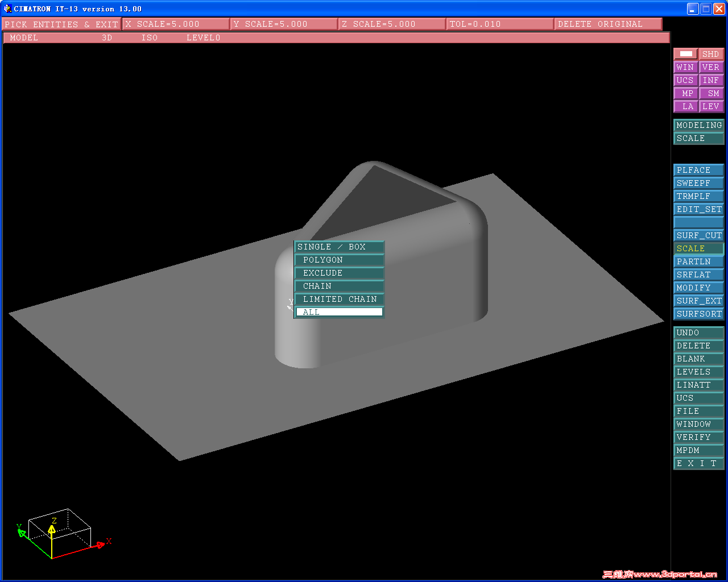
Task: Open the WIN window options
Action: coord(686,67)
